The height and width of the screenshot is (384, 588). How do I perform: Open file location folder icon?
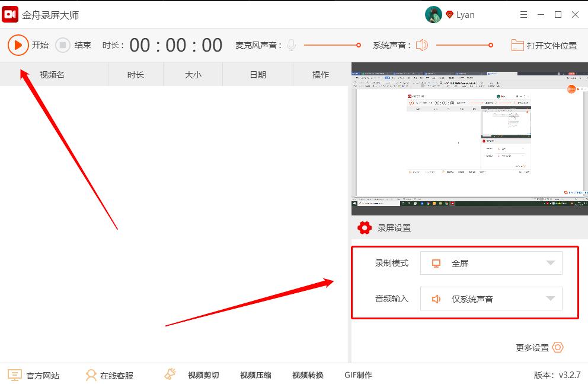coord(517,46)
